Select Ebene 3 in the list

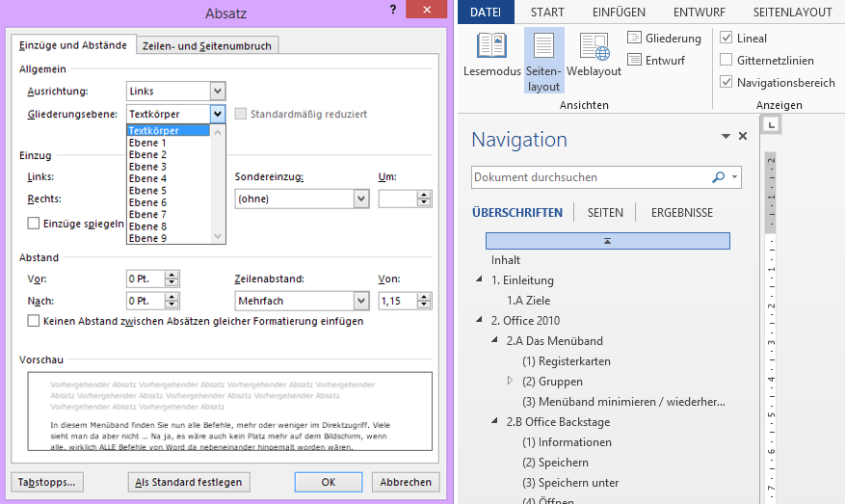click(x=147, y=167)
